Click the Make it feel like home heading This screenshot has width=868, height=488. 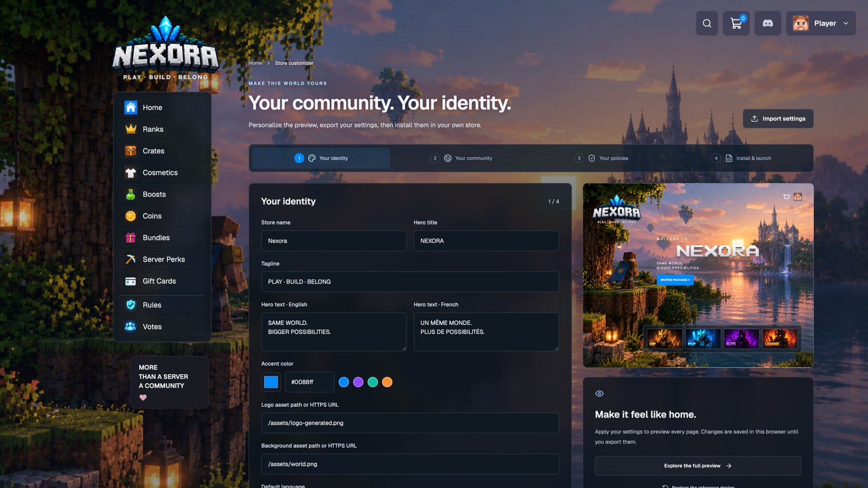[646, 415]
